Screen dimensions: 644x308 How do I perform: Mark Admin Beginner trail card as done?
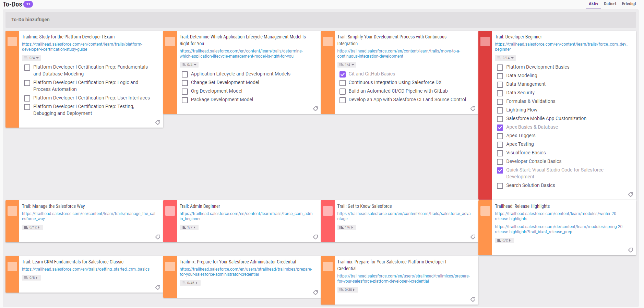tap(170, 211)
